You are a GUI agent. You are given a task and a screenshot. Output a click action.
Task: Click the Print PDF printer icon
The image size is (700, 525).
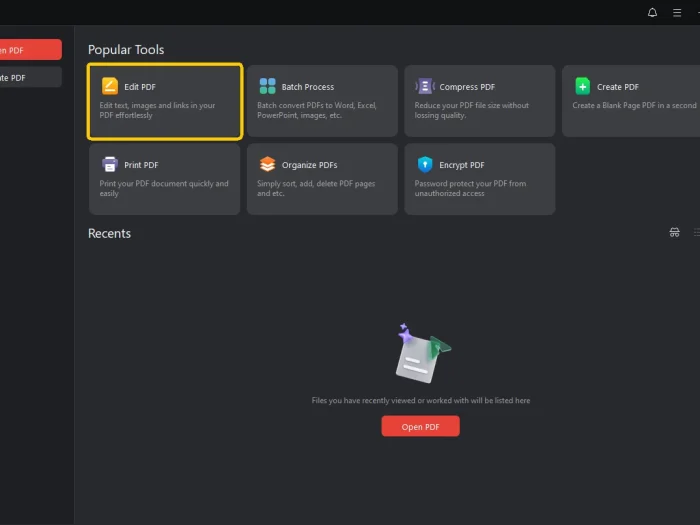(110, 164)
